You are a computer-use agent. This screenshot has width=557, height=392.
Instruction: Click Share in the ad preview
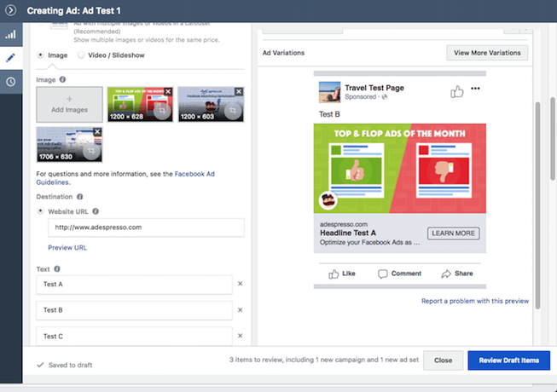(x=457, y=274)
